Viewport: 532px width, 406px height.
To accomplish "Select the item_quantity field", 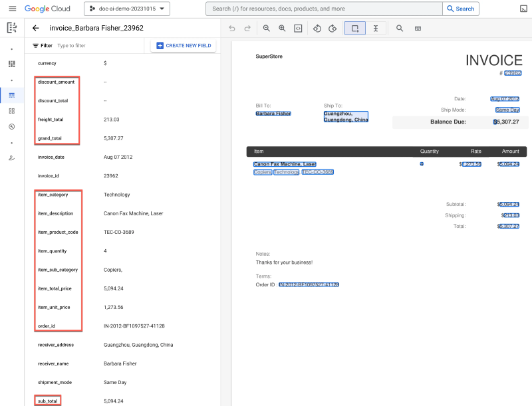I will pyautogui.click(x=53, y=251).
